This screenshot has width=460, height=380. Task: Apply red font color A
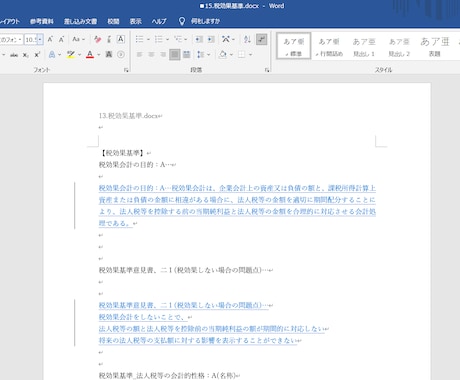point(90,55)
